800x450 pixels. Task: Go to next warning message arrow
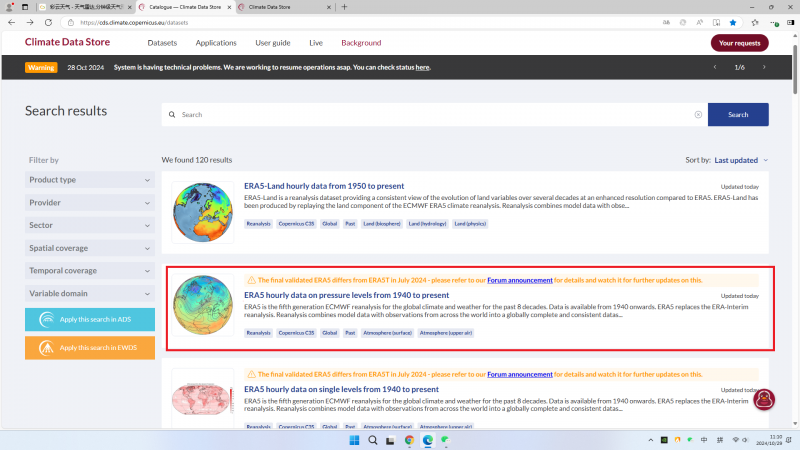(764, 67)
